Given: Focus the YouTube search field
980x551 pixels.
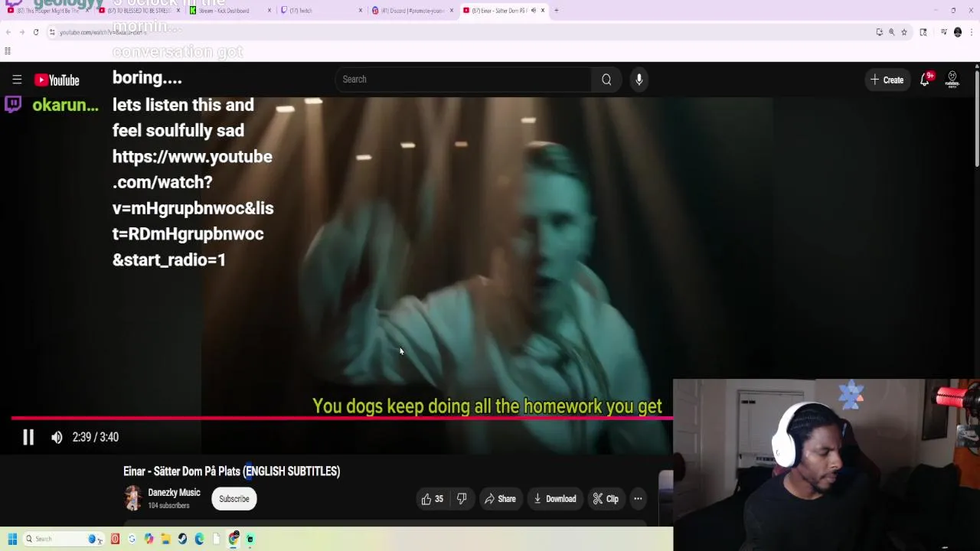Looking at the screenshot, I should [x=463, y=80].
